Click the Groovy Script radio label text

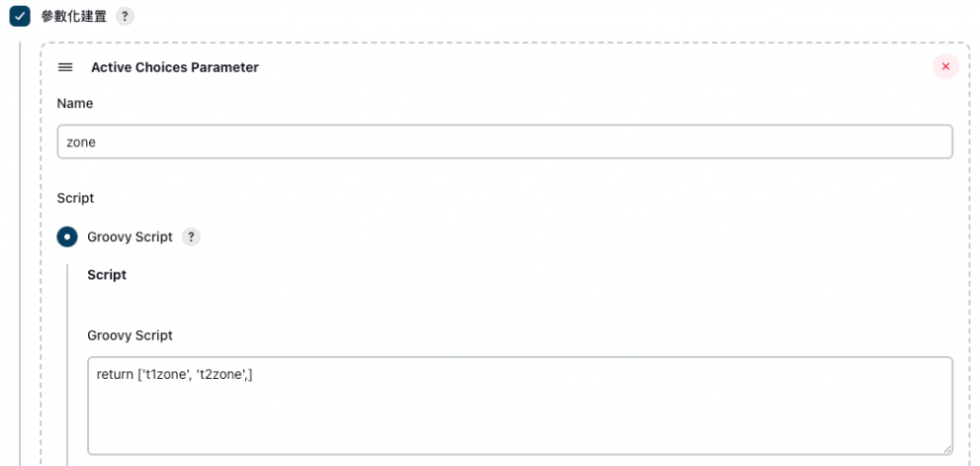tap(130, 237)
